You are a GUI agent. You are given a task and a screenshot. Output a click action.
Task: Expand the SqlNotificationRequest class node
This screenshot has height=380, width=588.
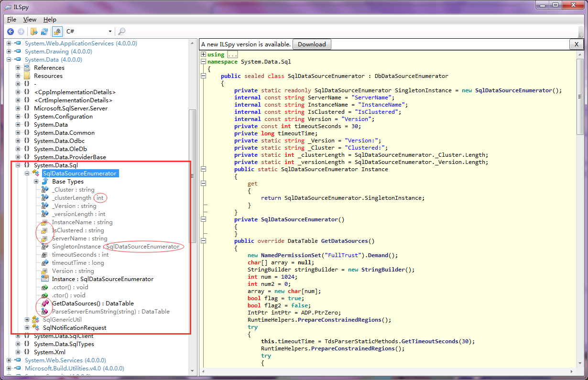(27, 327)
